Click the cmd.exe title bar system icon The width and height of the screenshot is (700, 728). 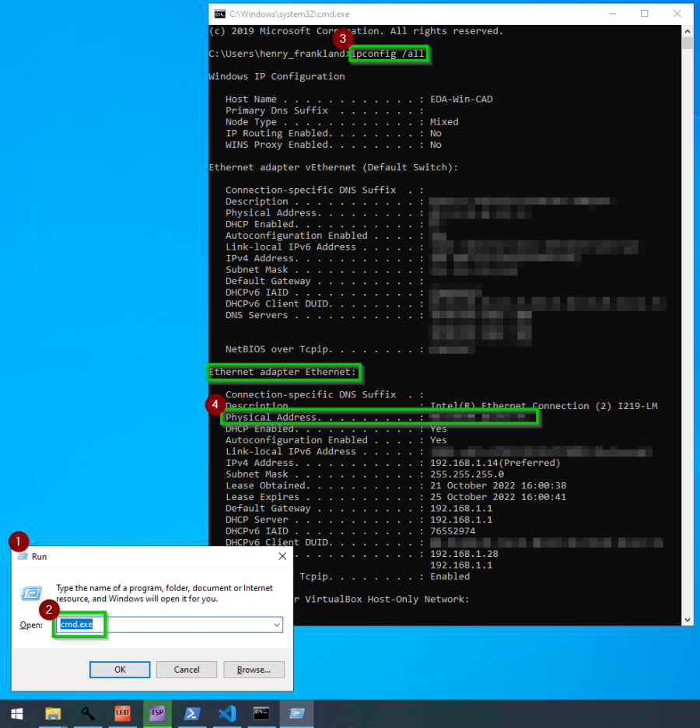click(x=220, y=14)
